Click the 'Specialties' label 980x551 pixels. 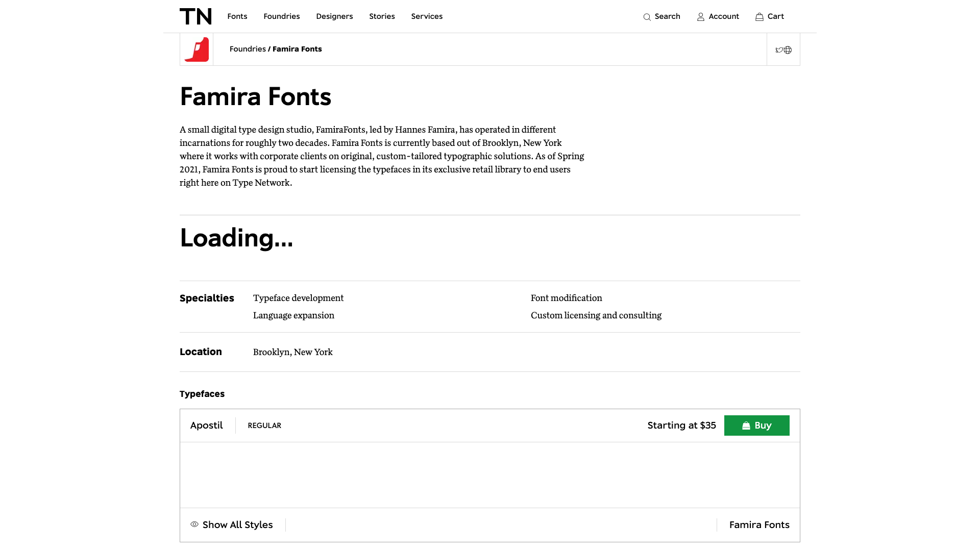[x=207, y=298]
